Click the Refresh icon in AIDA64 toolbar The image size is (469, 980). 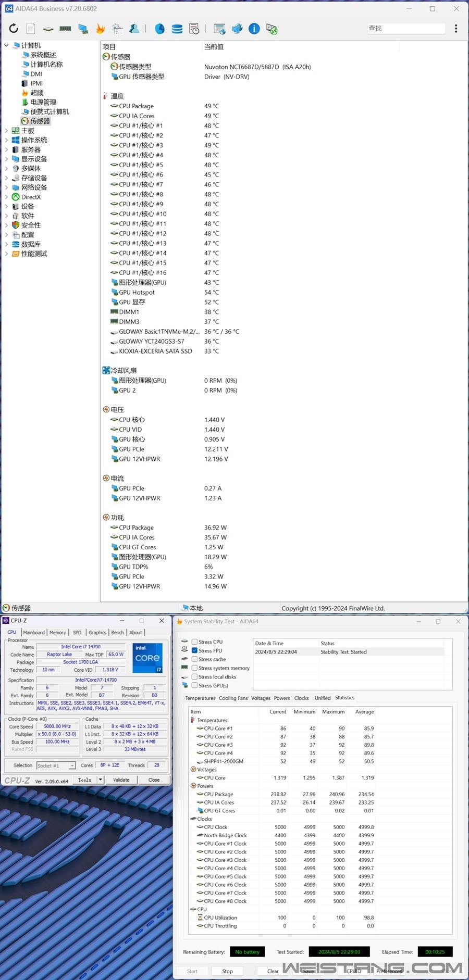coord(14,29)
